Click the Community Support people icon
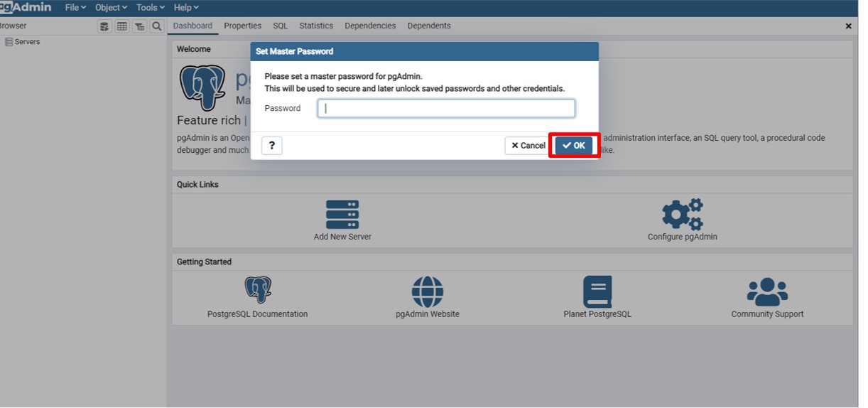The height and width of the screenshot is (408, 868). pos(767,291)
